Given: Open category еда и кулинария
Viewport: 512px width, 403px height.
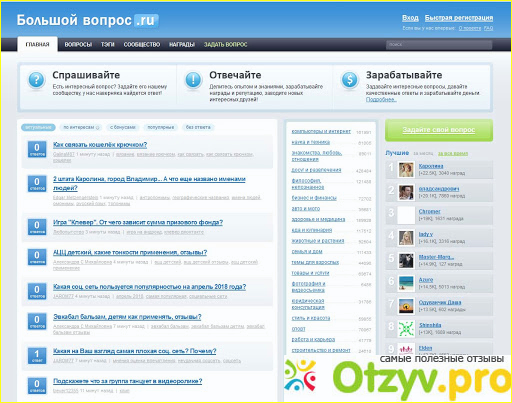Looking at the screenshot, I should point(312,230).
